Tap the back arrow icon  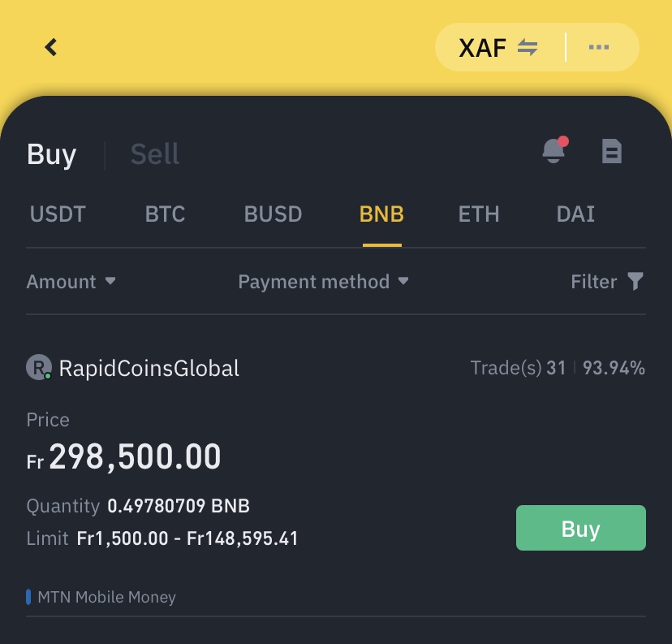(51, 48)
